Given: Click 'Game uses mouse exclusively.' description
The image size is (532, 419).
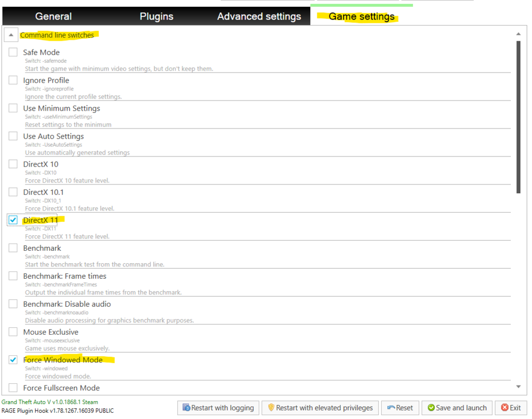Looking at the screenshot, I should pyautogui.click(x=67, y=349).
